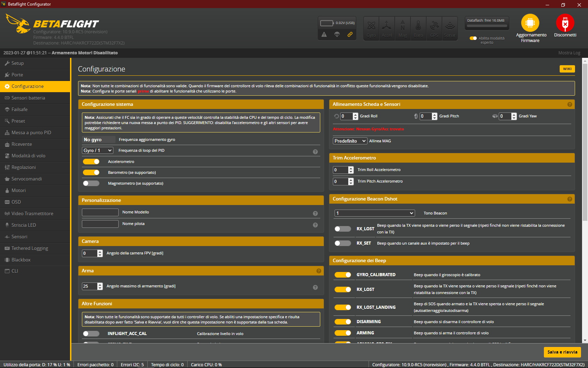The height and width of the screenshot is (368, 588).
Task: Click the Gradi Pitch stepper arrows
Action: (x=435, y=116)
